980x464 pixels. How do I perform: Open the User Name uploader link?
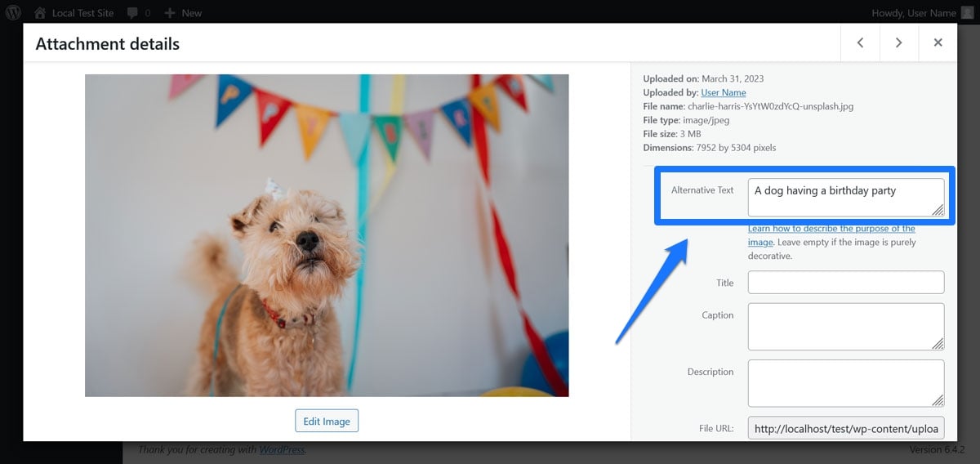tap(723, 92)
